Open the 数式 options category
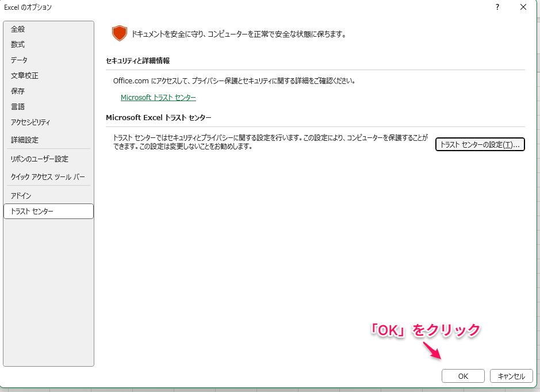Screen dimensions: 540x392 [x=18, y=45]
